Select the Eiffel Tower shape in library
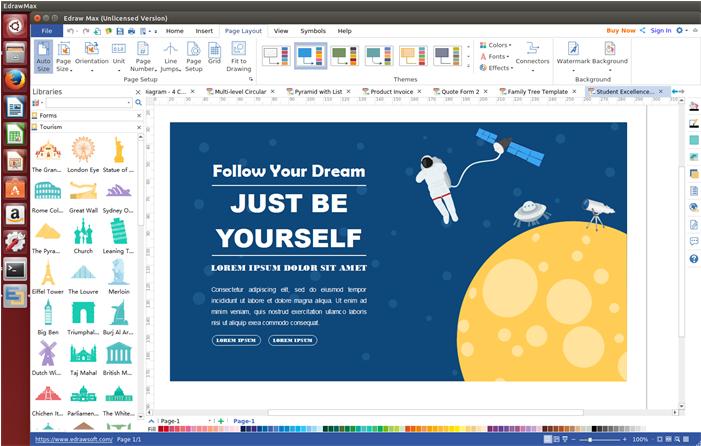Image resolution: width=701 pixels, height=446 pixels. click(x=47, y=274)
